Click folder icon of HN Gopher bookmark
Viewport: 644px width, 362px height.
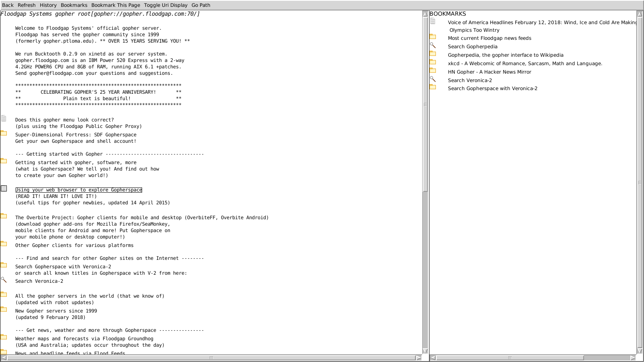coord(433,70)
